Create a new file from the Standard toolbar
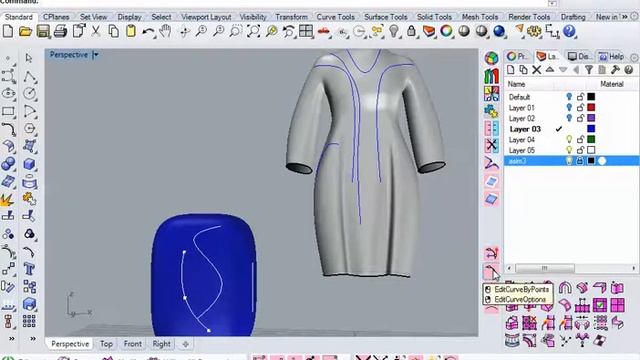Screen dimensions: 640x360 point(8,31)
